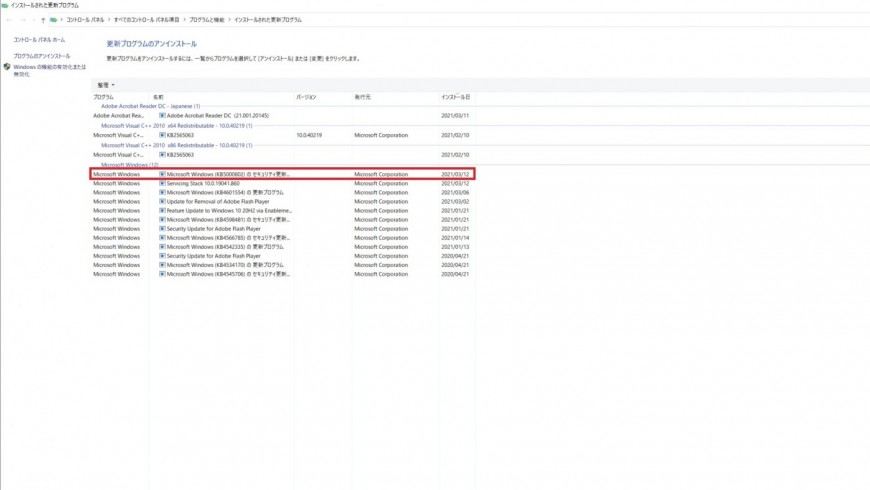Viewport: 870px width, 490px height.
Task: Click the Microsoft Windows program cell in KB4545706 row
Action: 117,274
